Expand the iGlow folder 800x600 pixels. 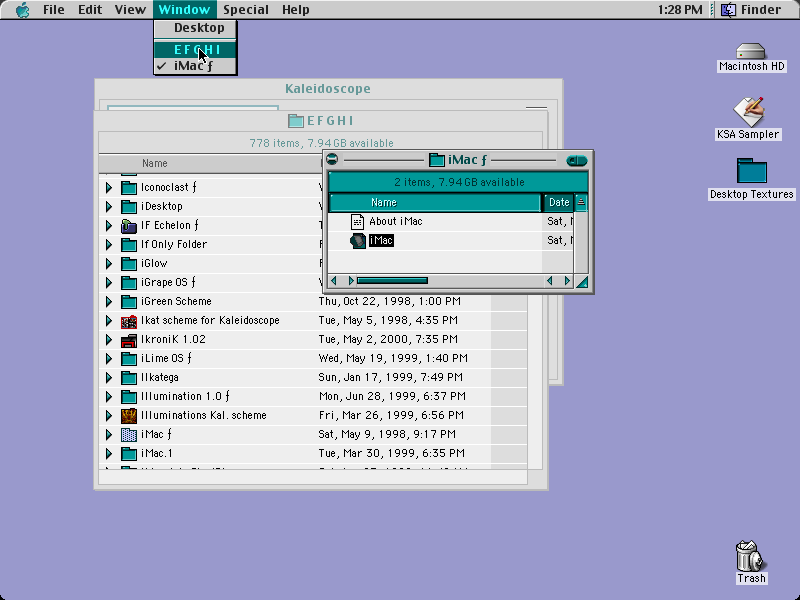[x=109, y=264]
